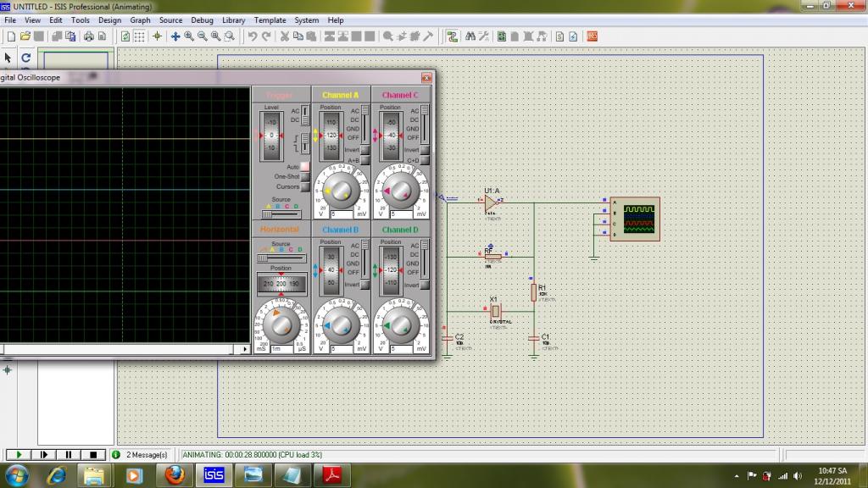Pause the running animation
The width and height of the screenshot is (868, 488).
(70, 455)
